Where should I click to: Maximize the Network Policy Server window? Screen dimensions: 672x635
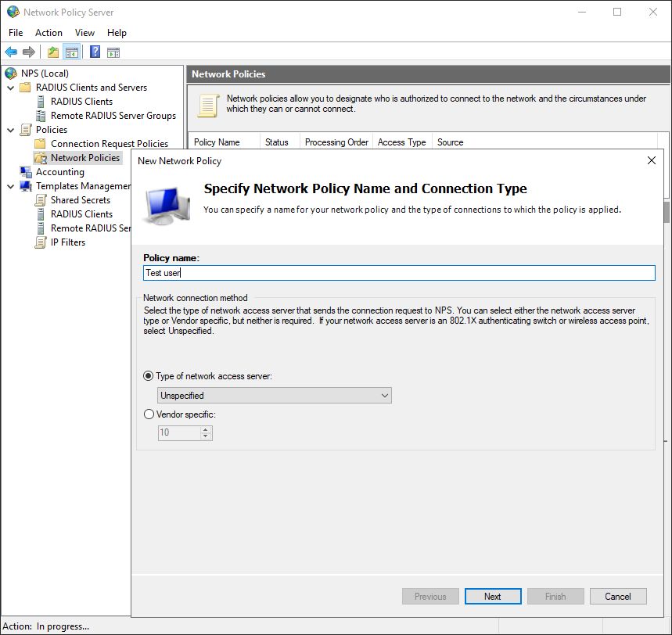(x=617, y=12)
